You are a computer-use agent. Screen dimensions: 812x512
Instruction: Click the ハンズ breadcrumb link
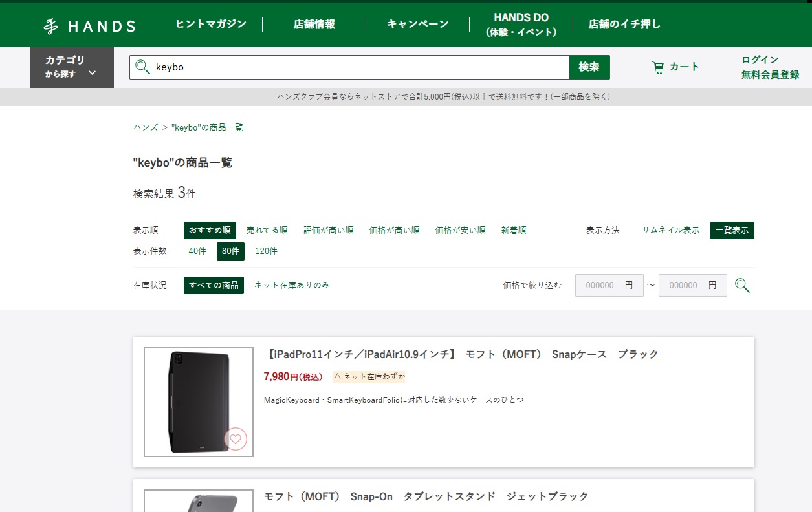(x=146, y=127)
